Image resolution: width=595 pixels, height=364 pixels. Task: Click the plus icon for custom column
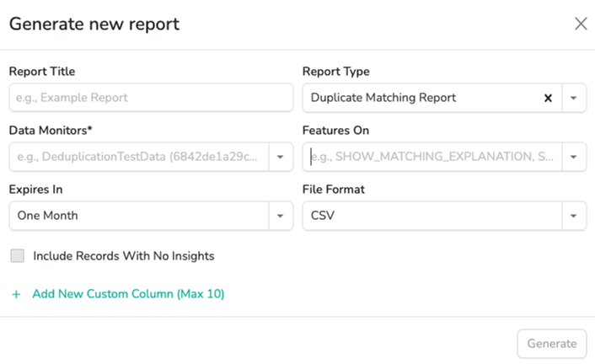(x=16, y=294)
